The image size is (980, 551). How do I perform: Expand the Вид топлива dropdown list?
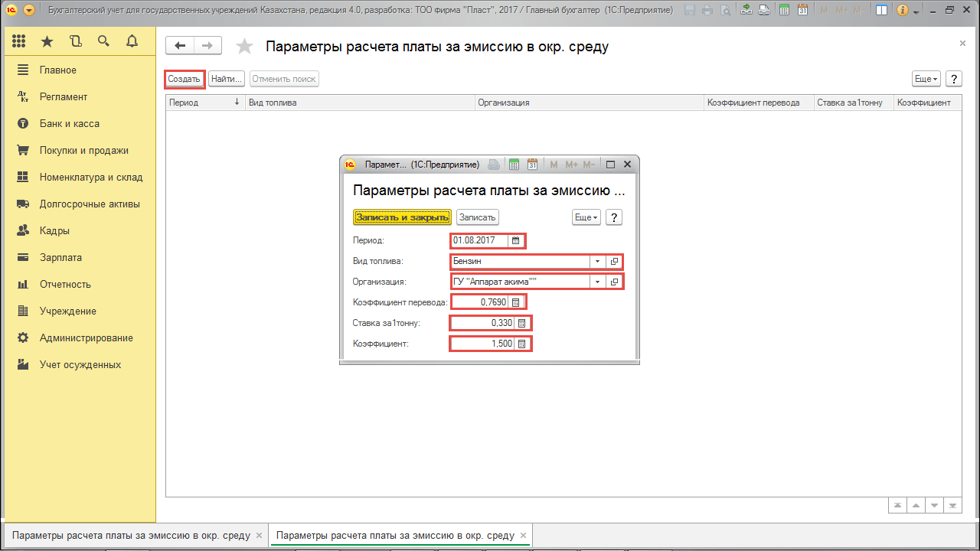[x=597, y=261]
